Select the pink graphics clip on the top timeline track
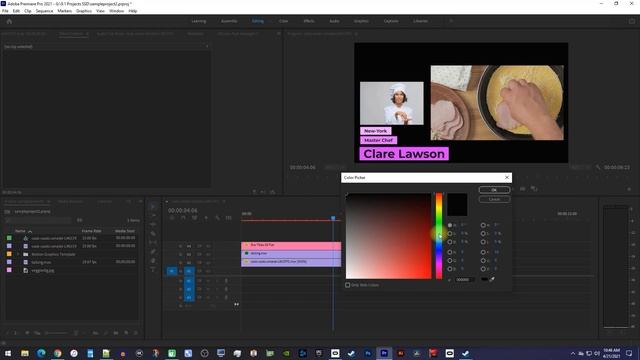The image size is (640, 360). (291, 245)
